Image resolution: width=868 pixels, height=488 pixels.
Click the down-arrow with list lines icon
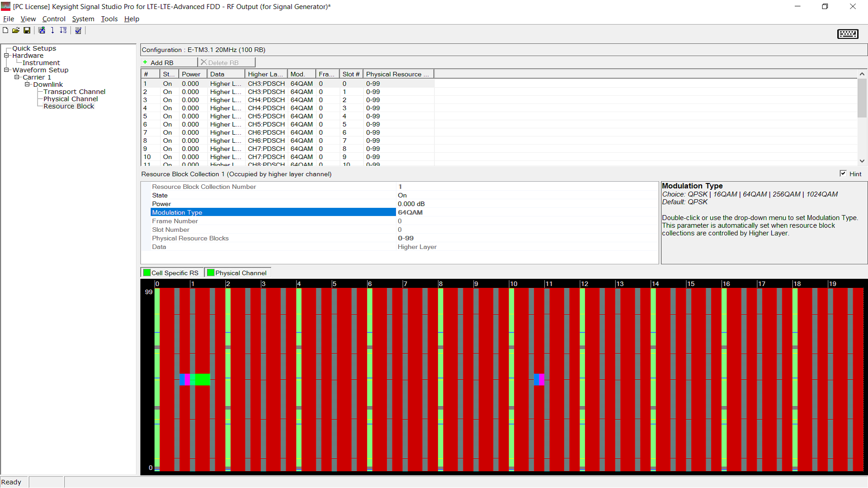pos(63,30)
